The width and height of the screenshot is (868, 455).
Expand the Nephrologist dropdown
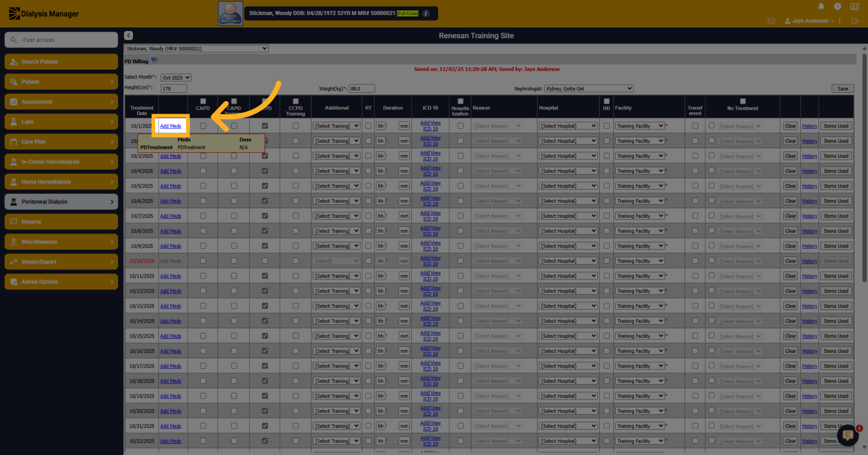point(589,88)
